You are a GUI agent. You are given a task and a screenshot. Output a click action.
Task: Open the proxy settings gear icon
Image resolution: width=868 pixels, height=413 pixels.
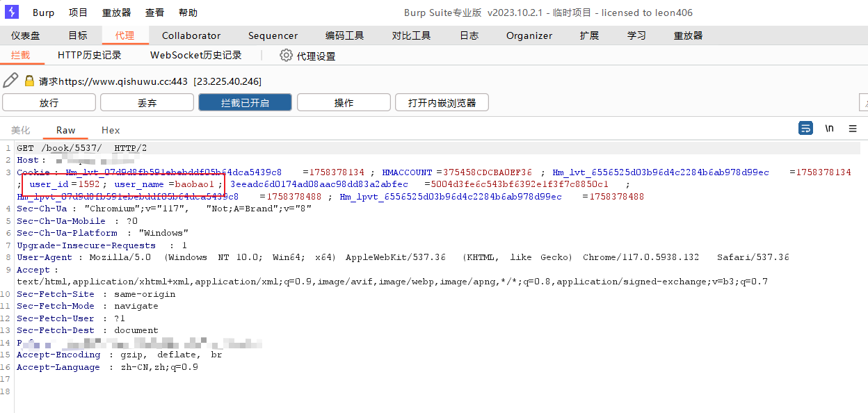tap(286, 55)
